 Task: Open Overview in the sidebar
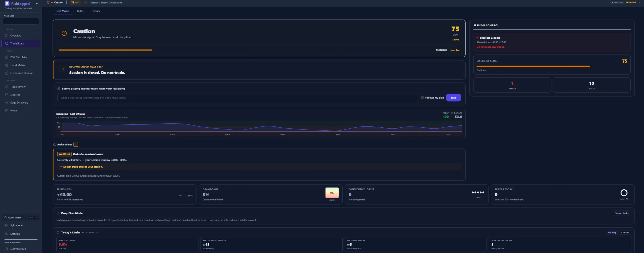[21, 36]
